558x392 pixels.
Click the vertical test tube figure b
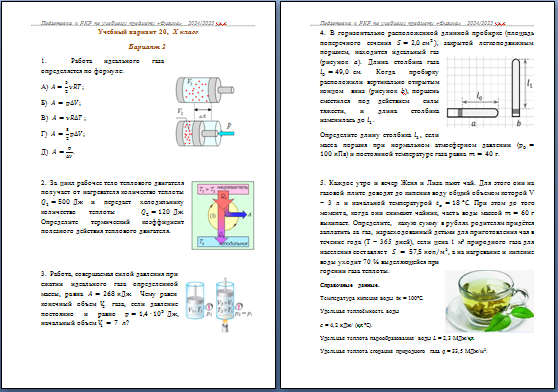click(516, 88)
